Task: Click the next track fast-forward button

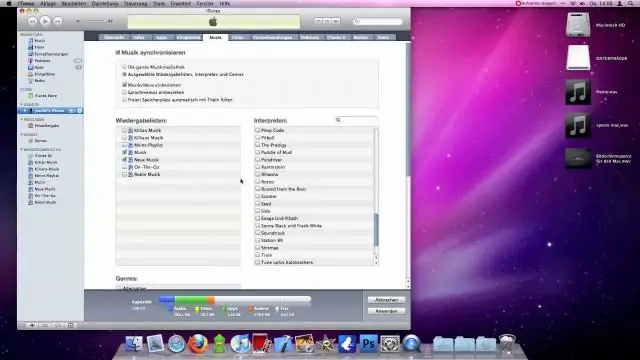Action: click(x=58, y=21)
